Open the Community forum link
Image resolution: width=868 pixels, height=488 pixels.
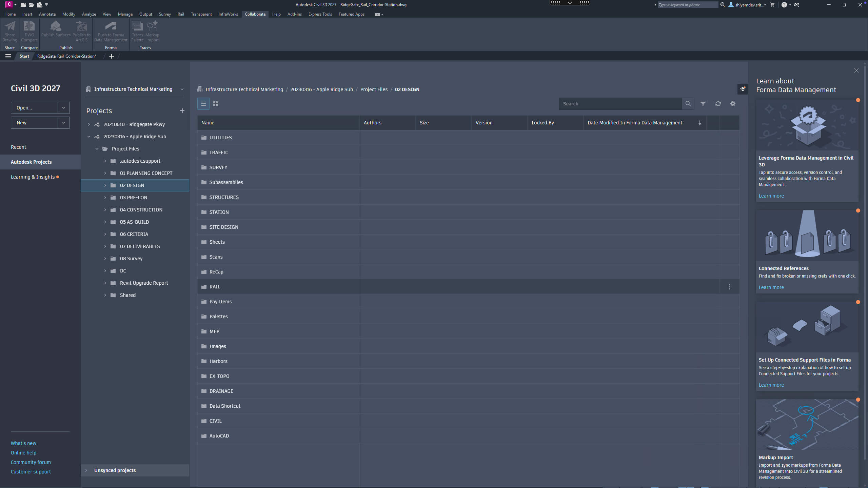pos(31,462)
